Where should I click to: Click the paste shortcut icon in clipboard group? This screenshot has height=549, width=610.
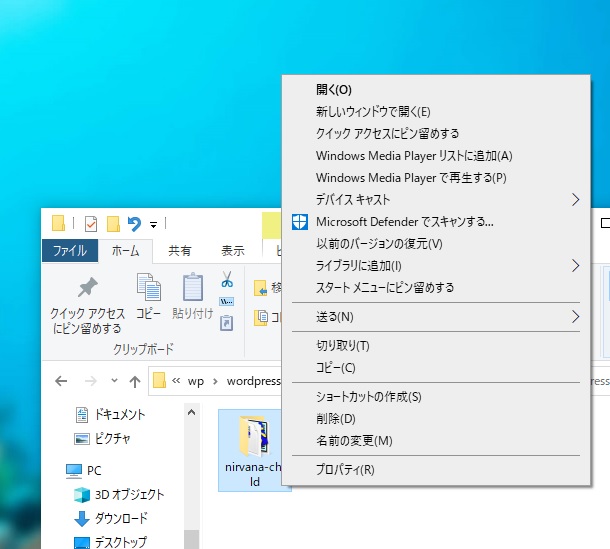point(226,323)
